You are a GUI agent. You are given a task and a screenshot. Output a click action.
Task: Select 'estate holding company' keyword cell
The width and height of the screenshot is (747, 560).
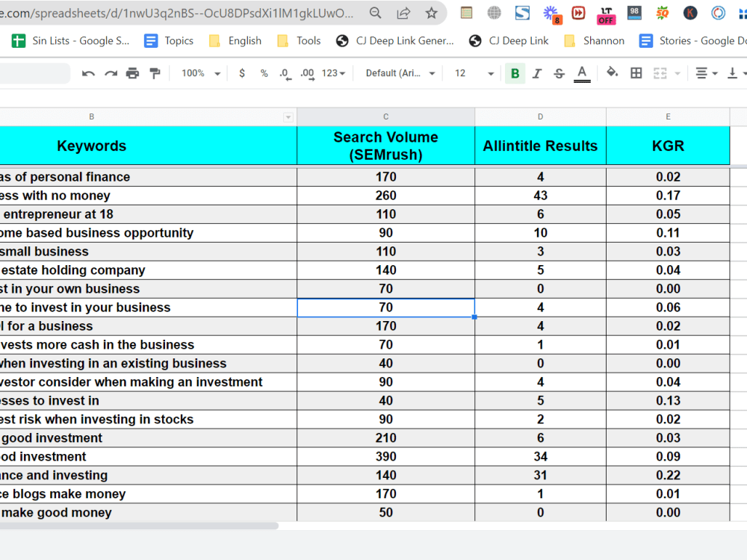click(x=148, y=270)
